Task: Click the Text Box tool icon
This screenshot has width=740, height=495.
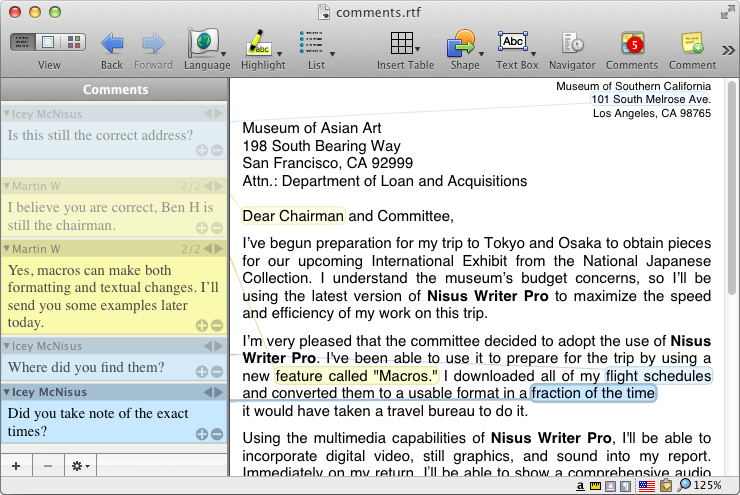Action: tap(514, 42)
